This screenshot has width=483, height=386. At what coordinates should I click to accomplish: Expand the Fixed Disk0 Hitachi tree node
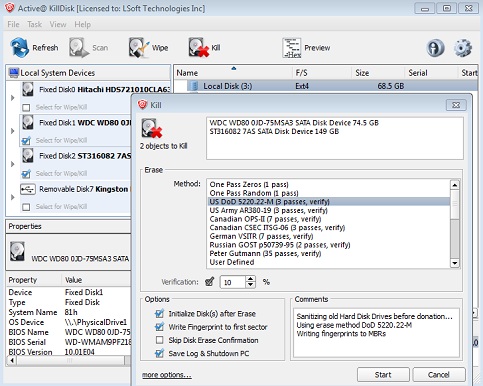13,98
